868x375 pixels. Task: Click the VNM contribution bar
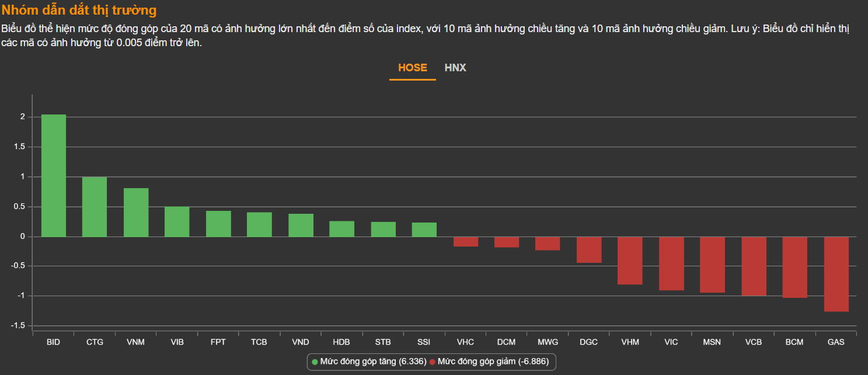136,212
